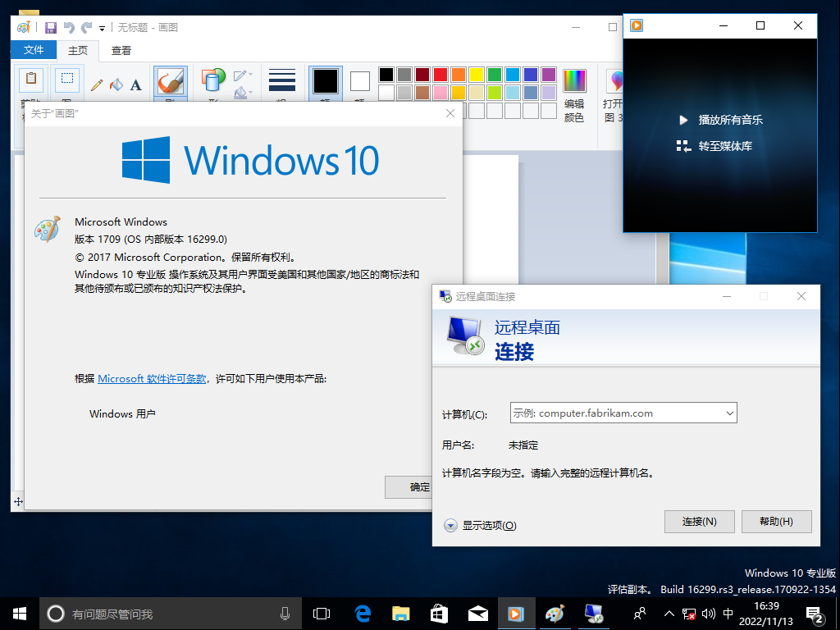Click the Redo arrow in Paint's title bar

86,27
